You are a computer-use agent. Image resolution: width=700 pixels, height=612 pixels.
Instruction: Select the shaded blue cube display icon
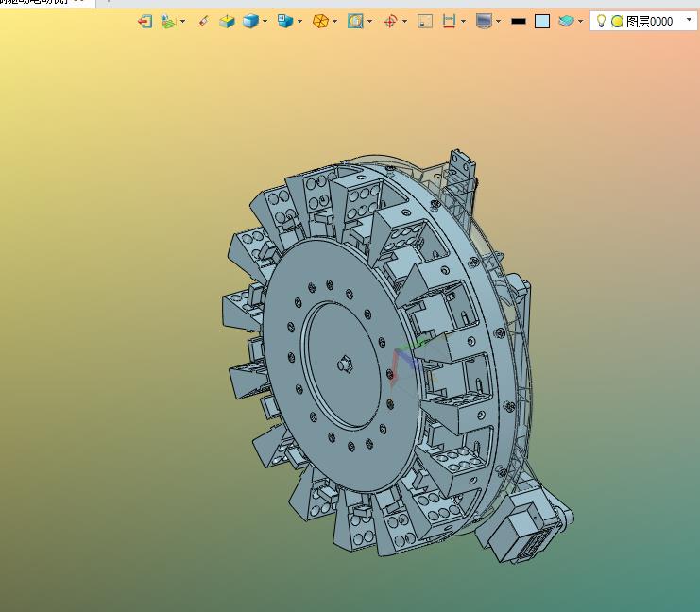tap(251, 21)
